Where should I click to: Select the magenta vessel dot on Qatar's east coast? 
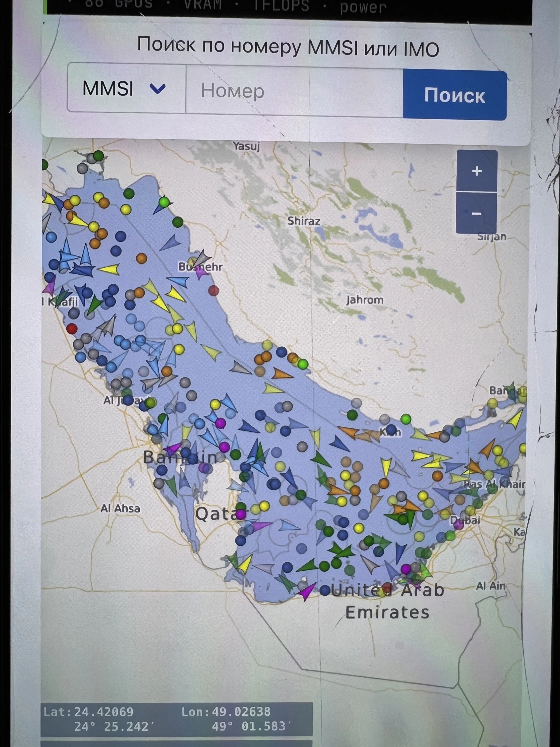click(240, 514)
